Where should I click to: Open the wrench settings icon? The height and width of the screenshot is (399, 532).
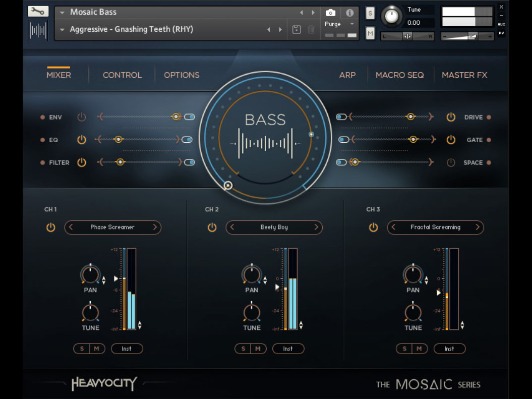click(x=38, y=12)
